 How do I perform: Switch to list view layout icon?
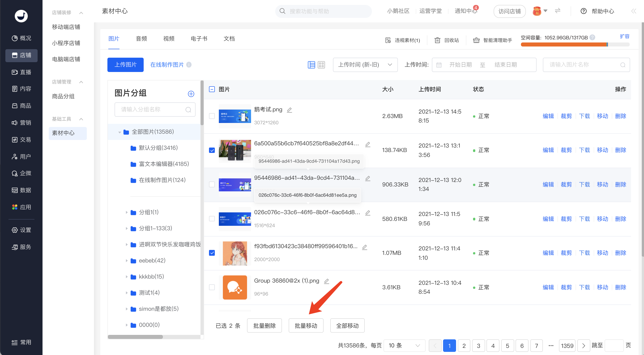click(311, 65)
